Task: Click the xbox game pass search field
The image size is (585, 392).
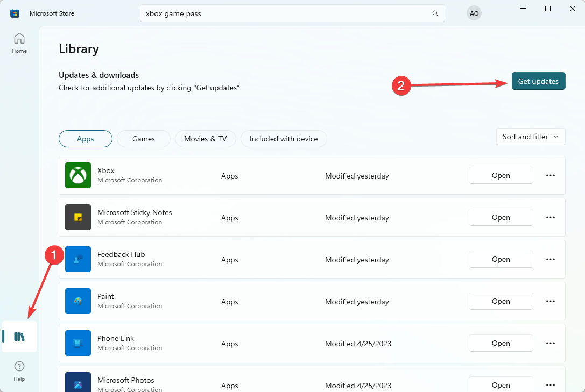Action: [292, 13]
